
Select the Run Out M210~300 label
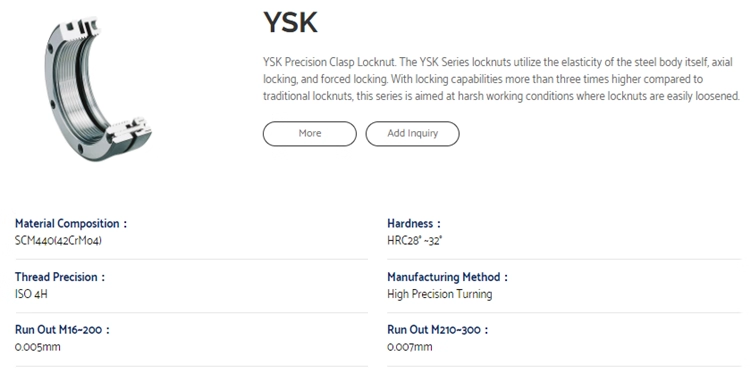tap(438, 329)
